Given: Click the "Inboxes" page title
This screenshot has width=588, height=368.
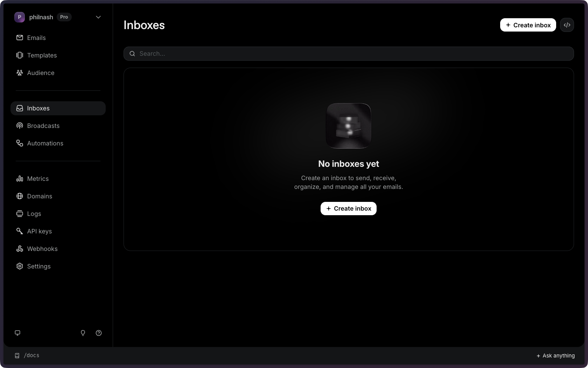Looking at the screenshot, I should (x=144, y=25).
